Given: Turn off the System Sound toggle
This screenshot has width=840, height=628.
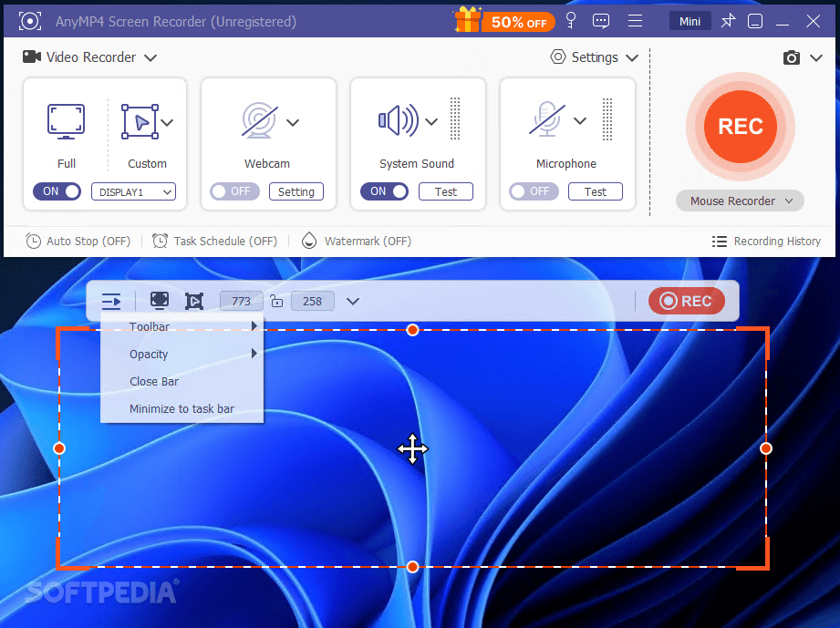Looking at the screenshot, I should 384,191.
